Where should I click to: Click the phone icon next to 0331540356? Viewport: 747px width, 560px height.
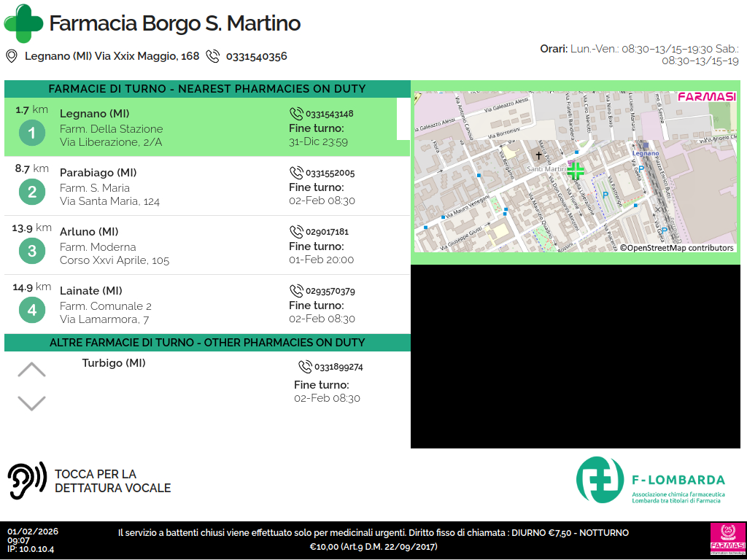[213, 56]
